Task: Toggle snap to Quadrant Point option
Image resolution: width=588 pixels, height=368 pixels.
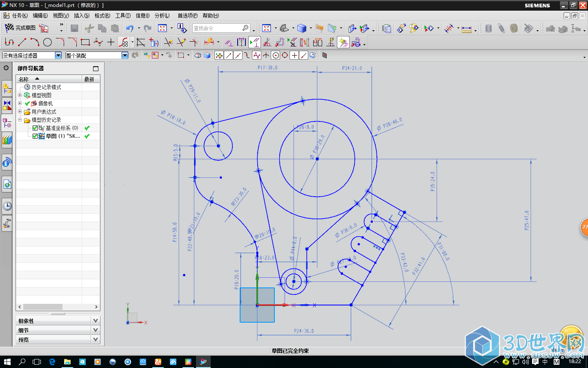Action: [285, 56]
